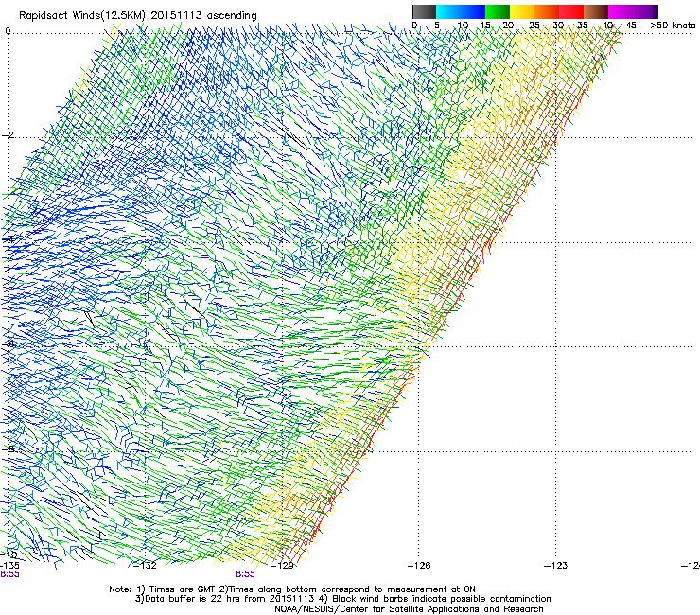The width and height of the screenshot is (700, 615).
Task: Click latitude axis label '-10'
Action: click(x=9, y=554)
